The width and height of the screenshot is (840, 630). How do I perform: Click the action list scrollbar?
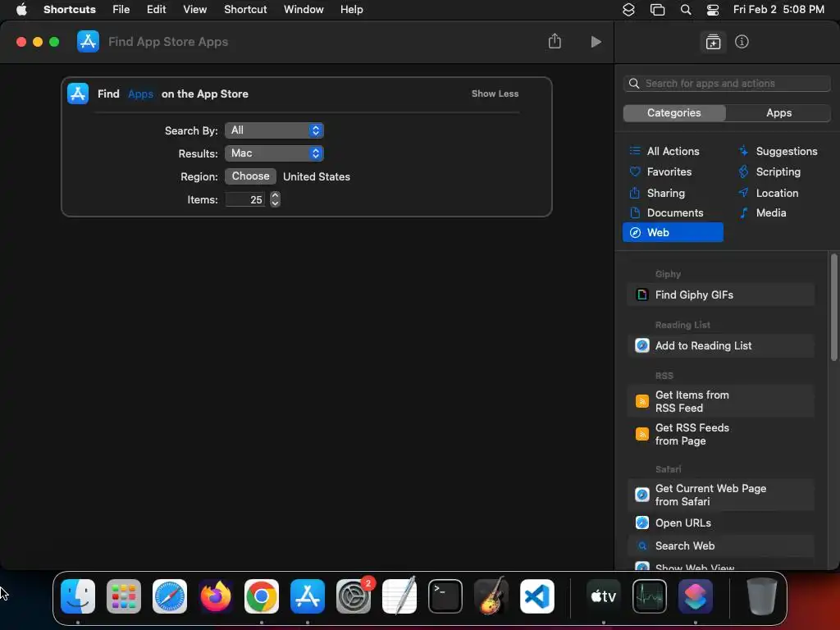pyautogui.click(x=833, y=308)
